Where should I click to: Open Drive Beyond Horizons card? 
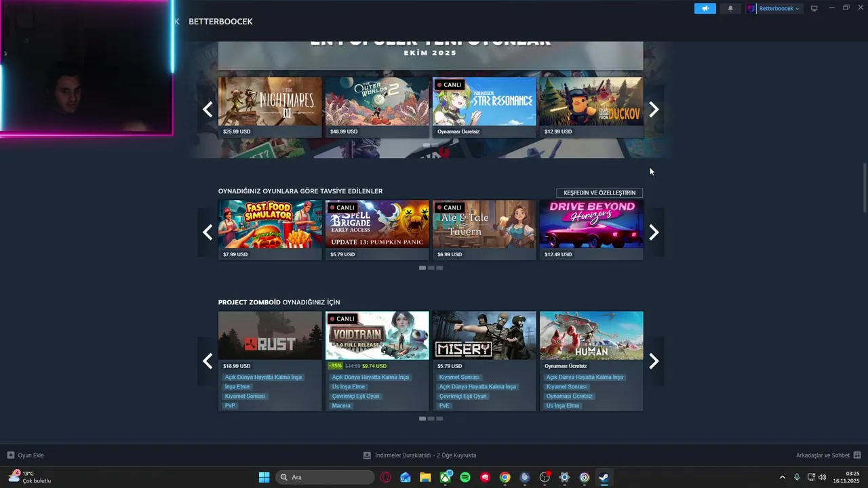pyautogui.click(x=591, y=230)
